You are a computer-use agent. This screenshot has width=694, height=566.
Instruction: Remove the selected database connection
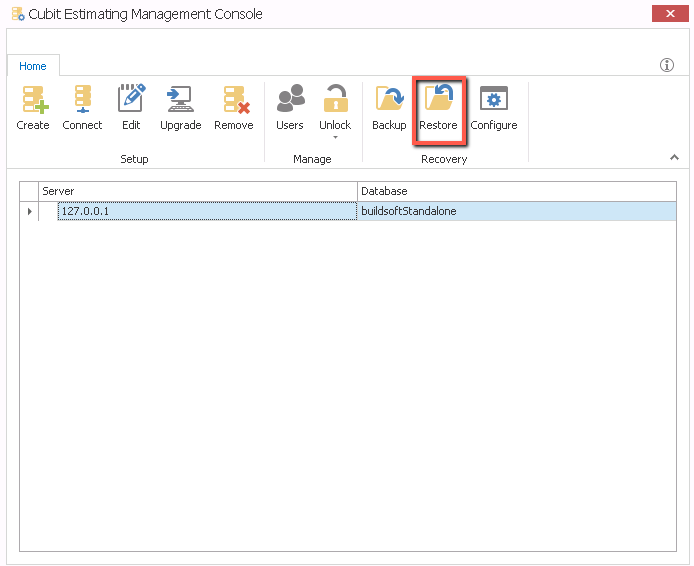pos(234,100)
